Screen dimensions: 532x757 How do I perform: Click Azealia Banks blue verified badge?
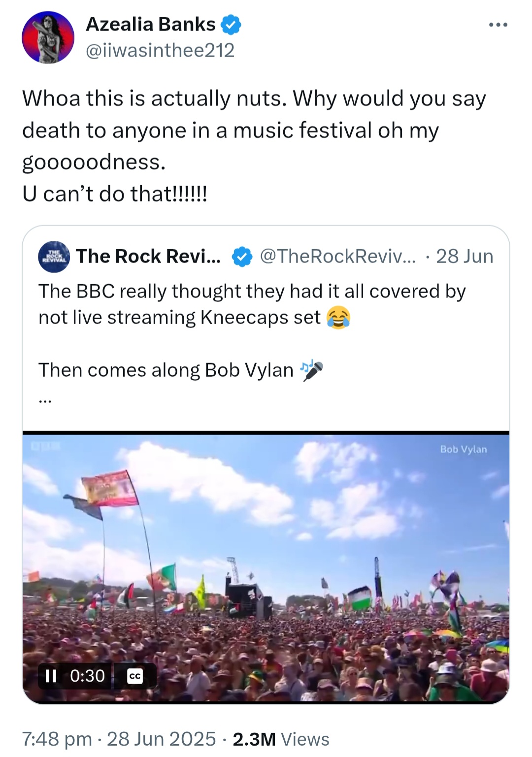(x=231, y=25)
